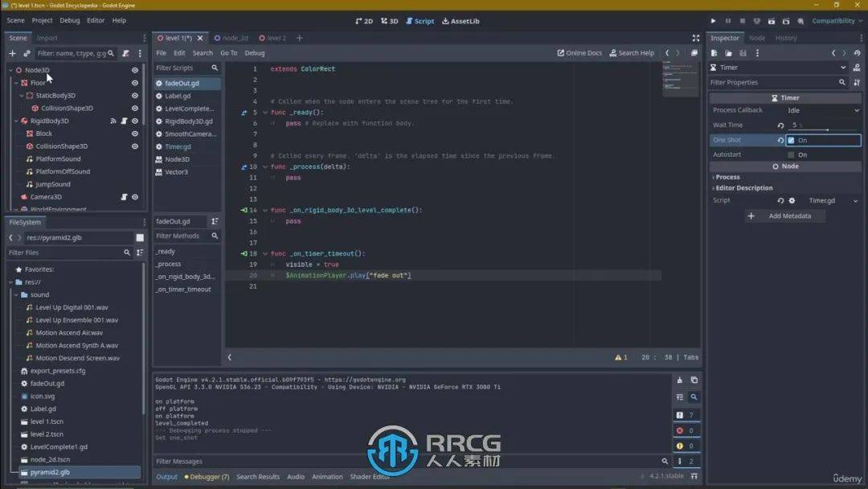Run the project with the play icon

tap(713, 21)
